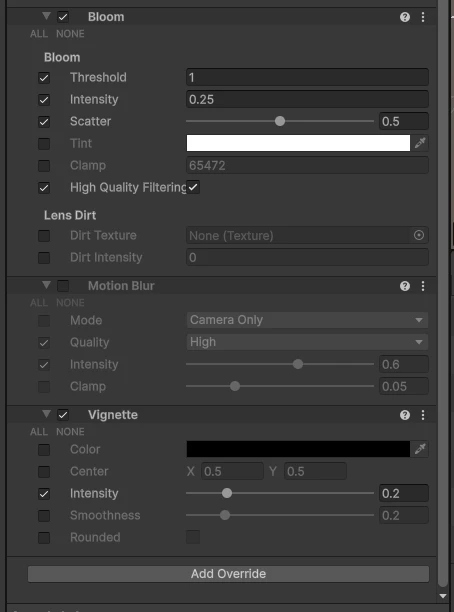Click NONE under Vignette header

pyautogui.click(x=70, y=432)
